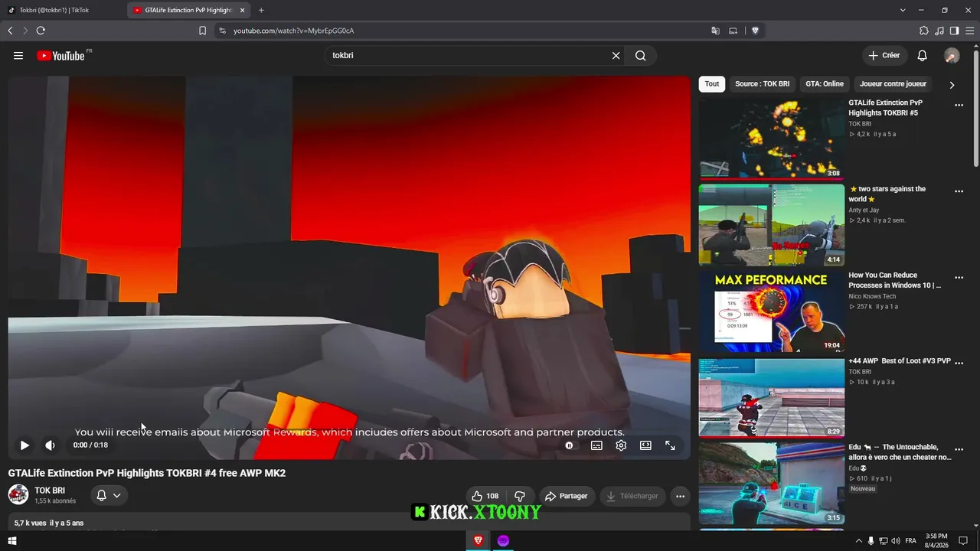This screenshot has height=551, width=980.
Task: Toggle subtitles in the video player
Action: pyautogui.click(x=596, y=445)
